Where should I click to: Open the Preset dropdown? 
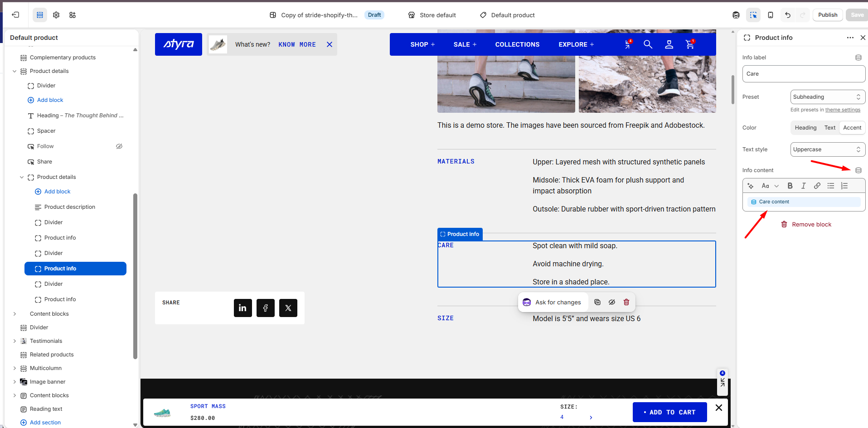[828, 97]
